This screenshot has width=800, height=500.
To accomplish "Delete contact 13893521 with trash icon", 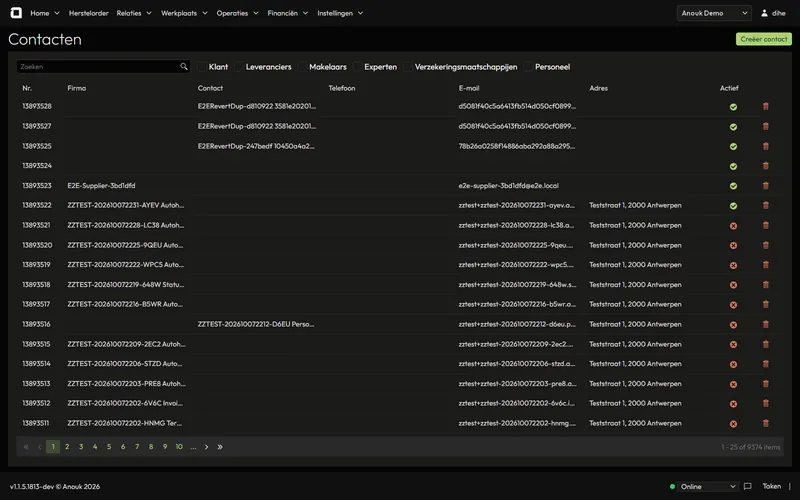I will pos(765,225).
